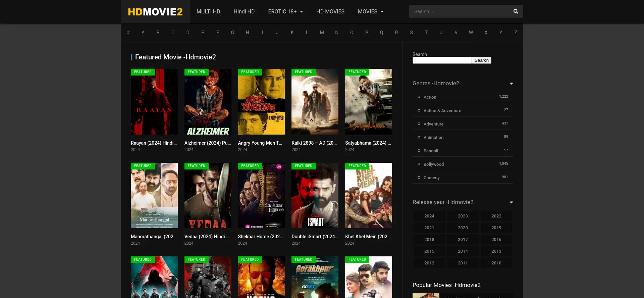The width and height of the screenshot is (644, 298).
Task: Open the EROTIC 18+ dropdown menu
Action: pos(285,11)
